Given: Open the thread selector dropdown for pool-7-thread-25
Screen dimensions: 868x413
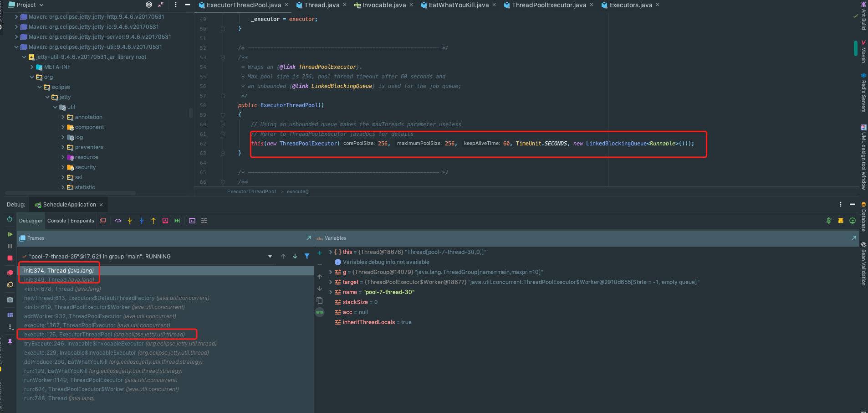Looking at the screenshot, I should (x=270, y=257).
